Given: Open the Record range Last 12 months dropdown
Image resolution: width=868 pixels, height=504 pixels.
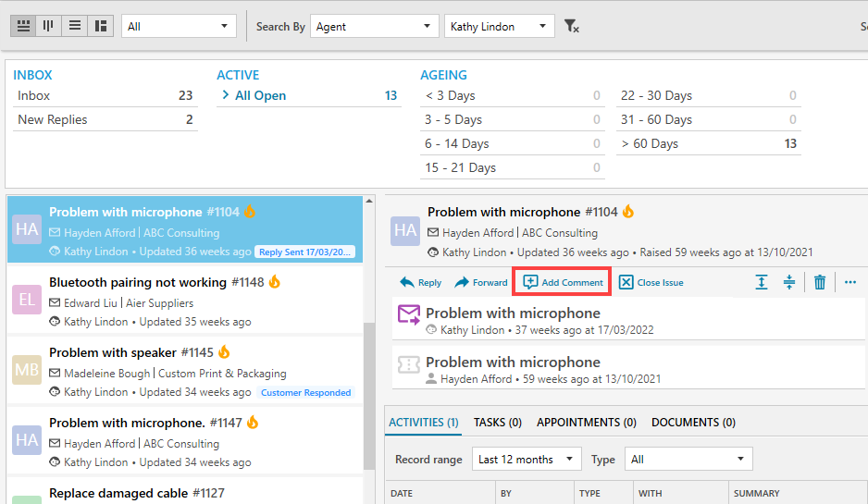Looking at the screenshot, I should [x=527, y=460].
